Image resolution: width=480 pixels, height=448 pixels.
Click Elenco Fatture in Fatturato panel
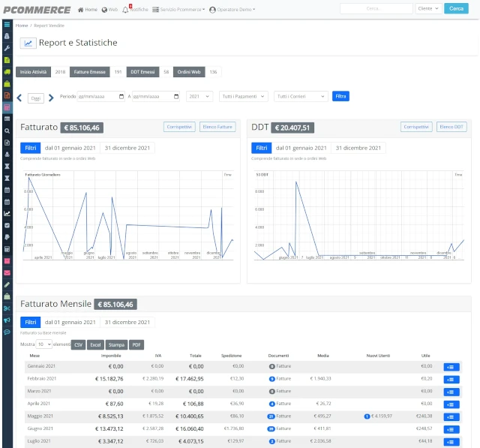217,127
